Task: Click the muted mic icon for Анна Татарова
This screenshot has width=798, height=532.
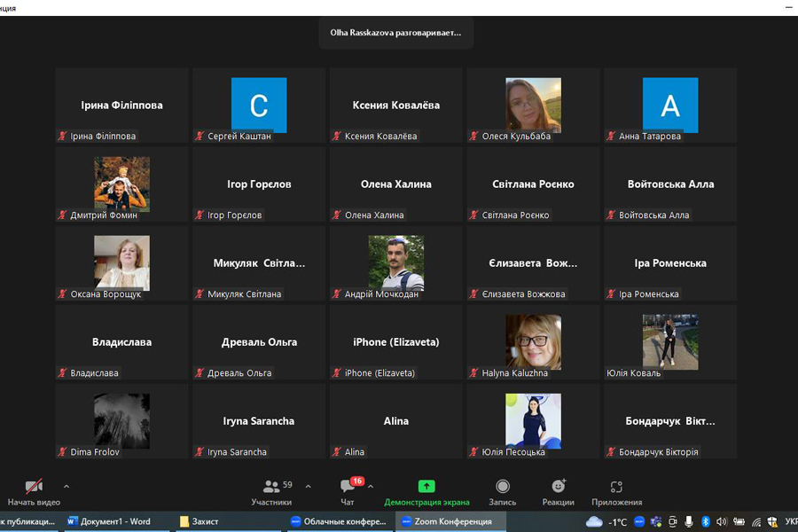Action: 610,137
